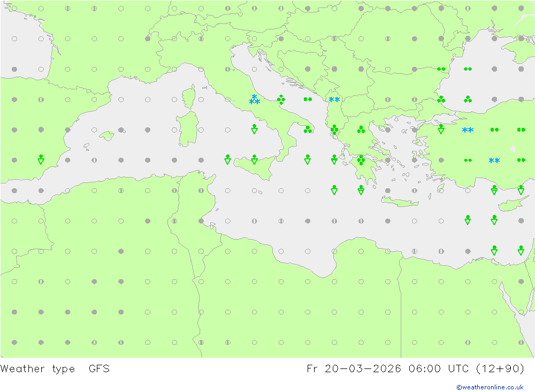535x392 pixels.
Task: Click the shower symbol in the Tyrrhenian Sea
Action: click(254, 129)
